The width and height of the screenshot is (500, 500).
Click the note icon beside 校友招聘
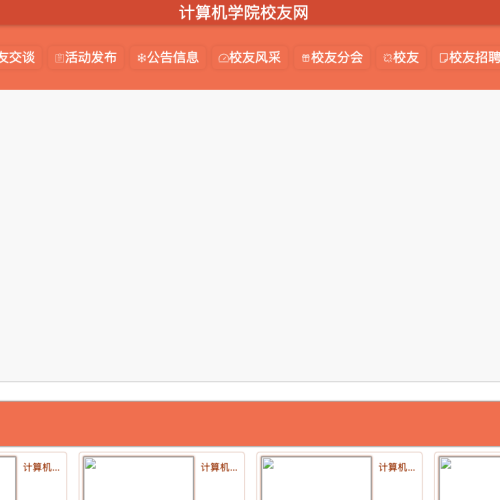(444, 58)
